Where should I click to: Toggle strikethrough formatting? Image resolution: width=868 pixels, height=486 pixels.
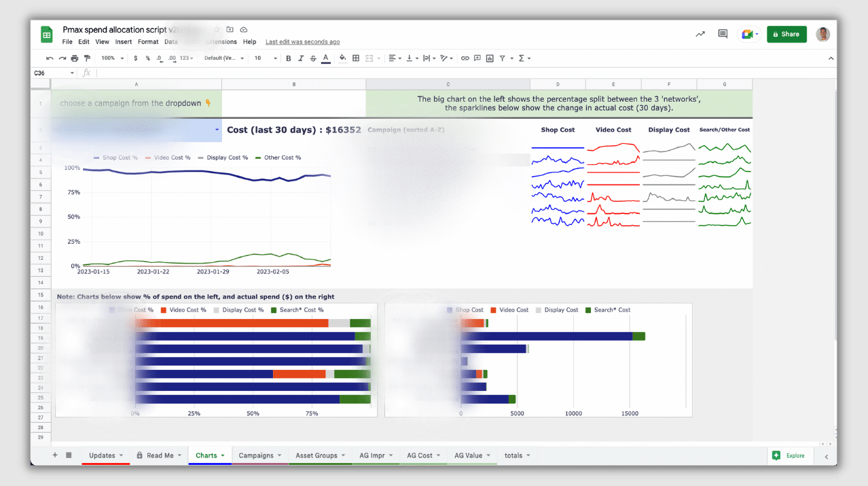pyautogui.click(x=313, y=58)
